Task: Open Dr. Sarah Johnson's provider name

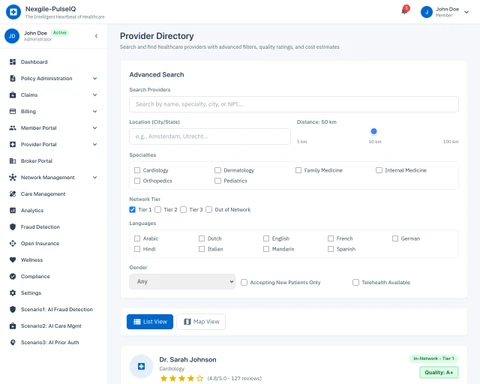Action: point(188,360)
